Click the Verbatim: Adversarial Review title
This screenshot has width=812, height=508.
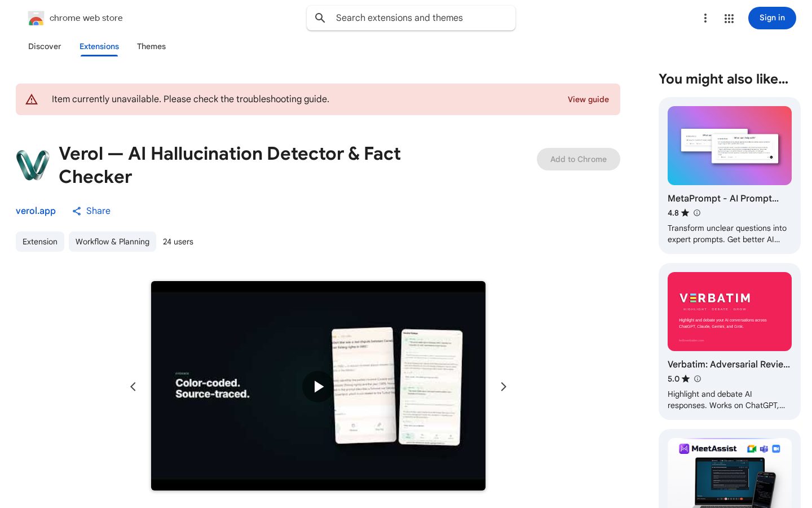pos(729,365)
